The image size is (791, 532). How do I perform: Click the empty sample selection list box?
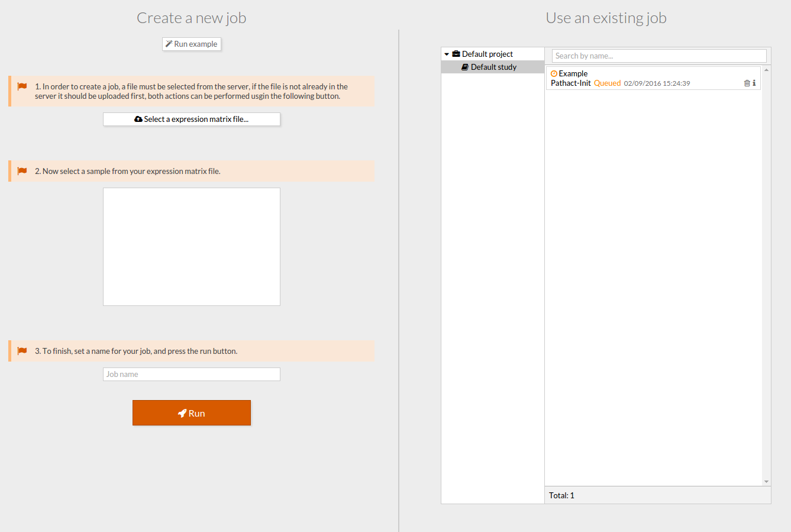click(192, 247)
